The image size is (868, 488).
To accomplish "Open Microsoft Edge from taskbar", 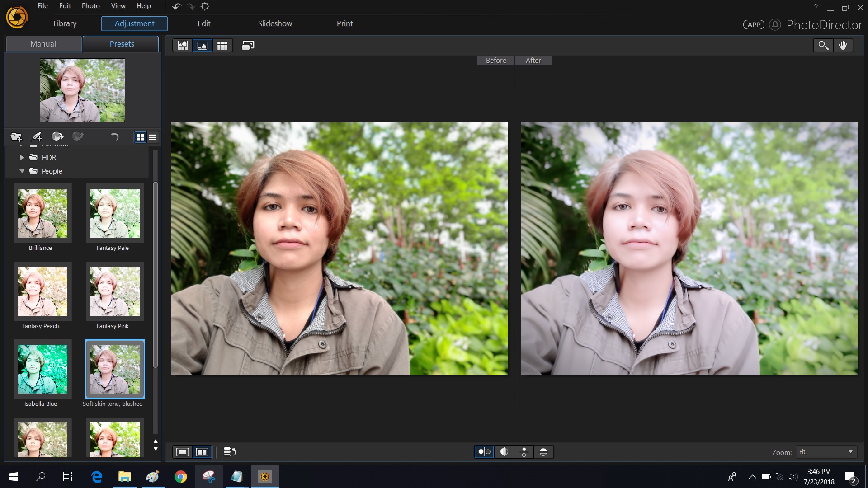I will [97, 477].
